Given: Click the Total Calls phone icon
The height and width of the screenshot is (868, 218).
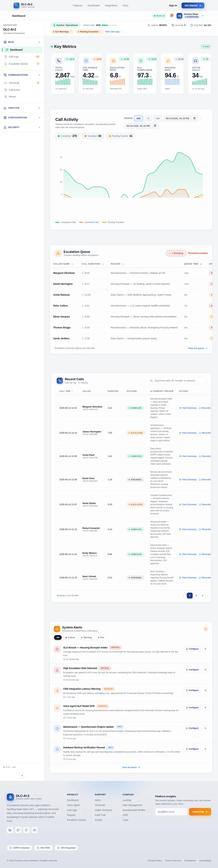Looking at the screenshot, I should 59,61.
